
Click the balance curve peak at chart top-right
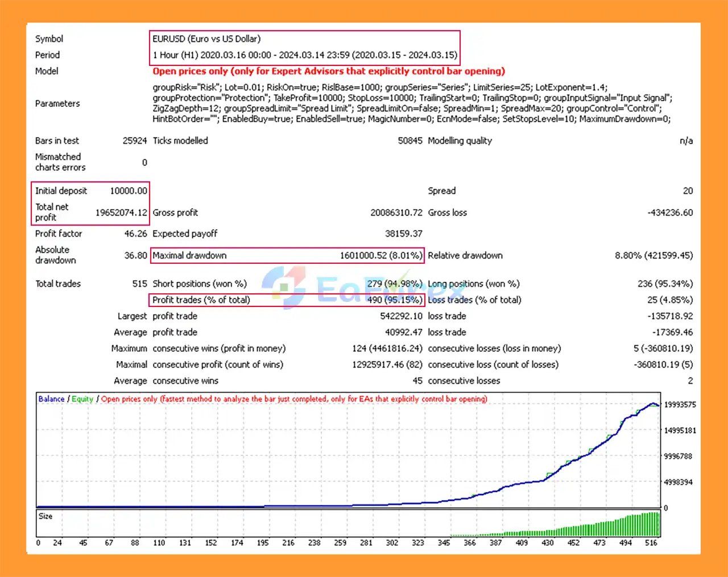653,404
